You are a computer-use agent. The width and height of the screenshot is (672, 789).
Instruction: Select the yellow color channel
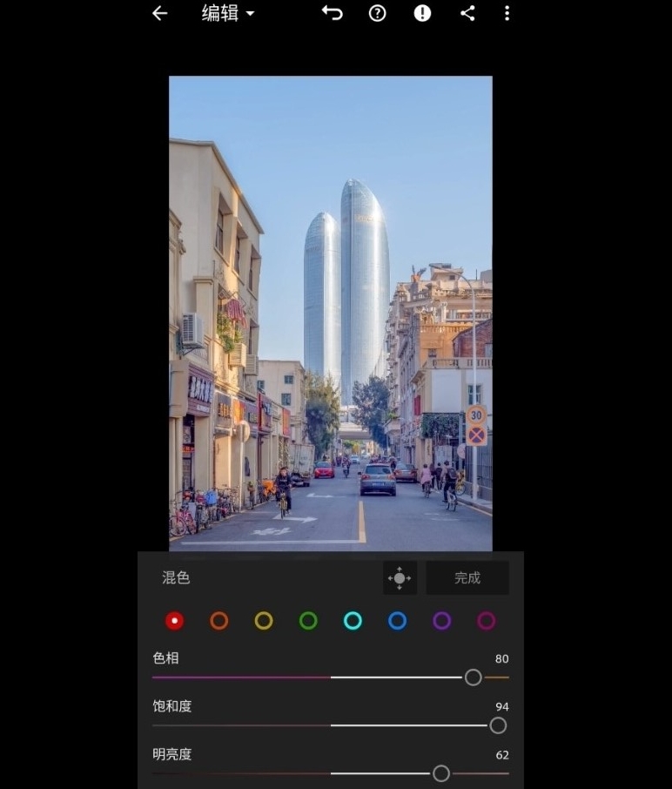pyautogui.click(x=264, y=621)
